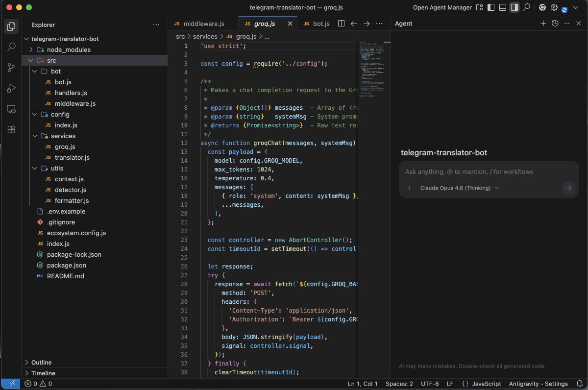The image size is (588, 390).
Task: Expand the Timeline section
Action: [x=95, y=373]
